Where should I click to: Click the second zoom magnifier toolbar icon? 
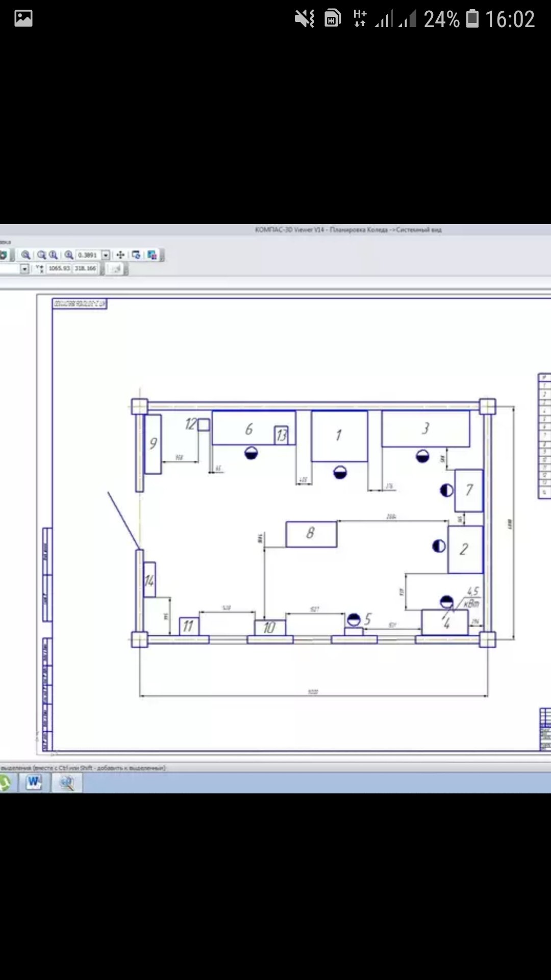click(42, 255)
